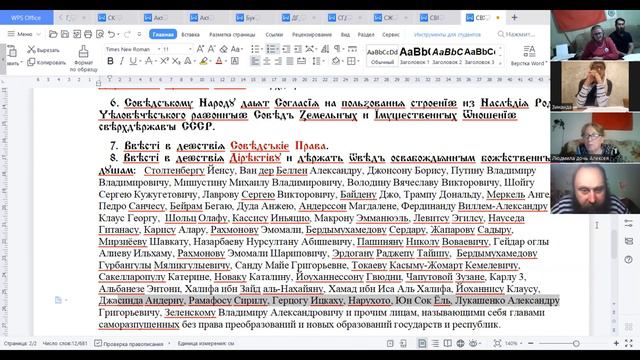Click the Инструменты для студентов link

click(447, 35)
